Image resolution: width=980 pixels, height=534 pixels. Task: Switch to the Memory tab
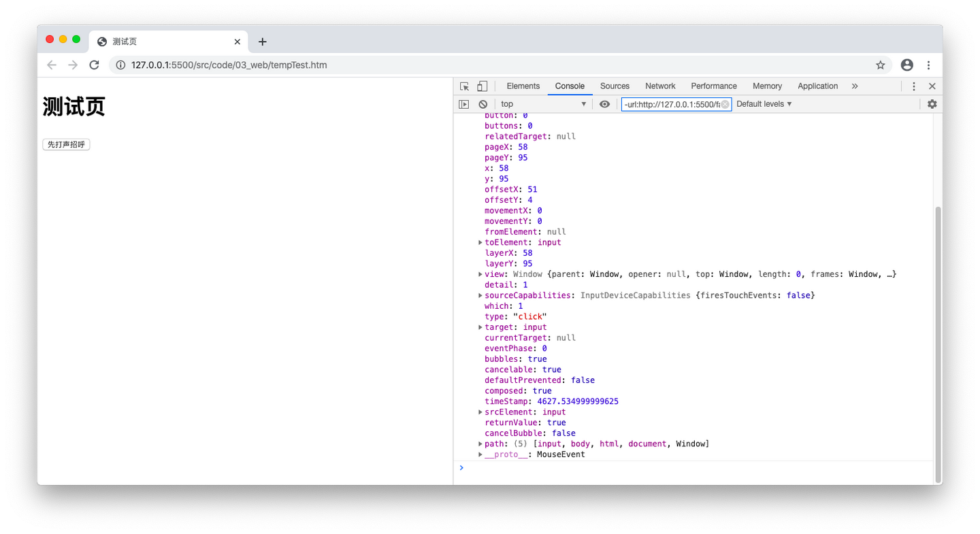(x=767, y=86)
